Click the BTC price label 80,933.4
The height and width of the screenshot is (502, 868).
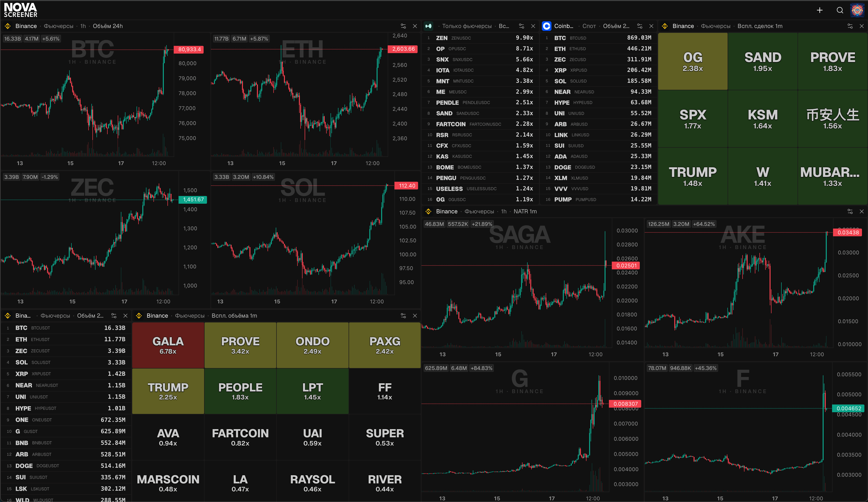tap(189, 49)
